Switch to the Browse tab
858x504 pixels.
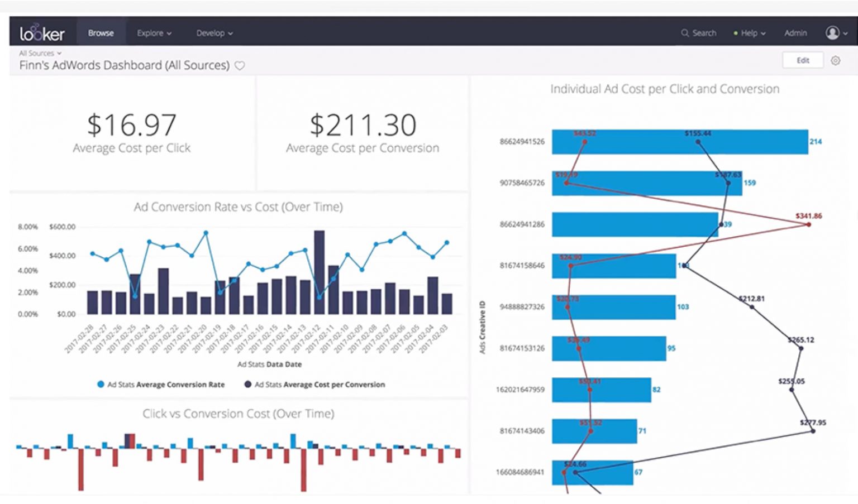point(100,32)
